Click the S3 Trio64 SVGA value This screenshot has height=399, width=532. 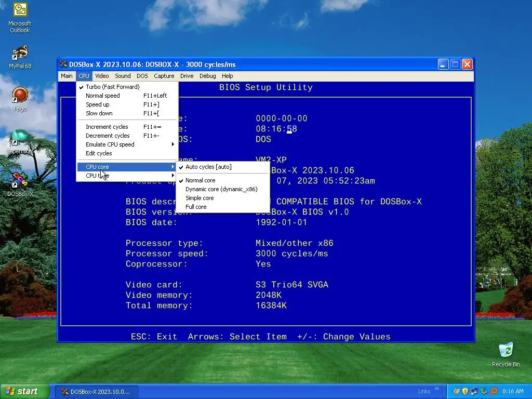tap(292, 285)
